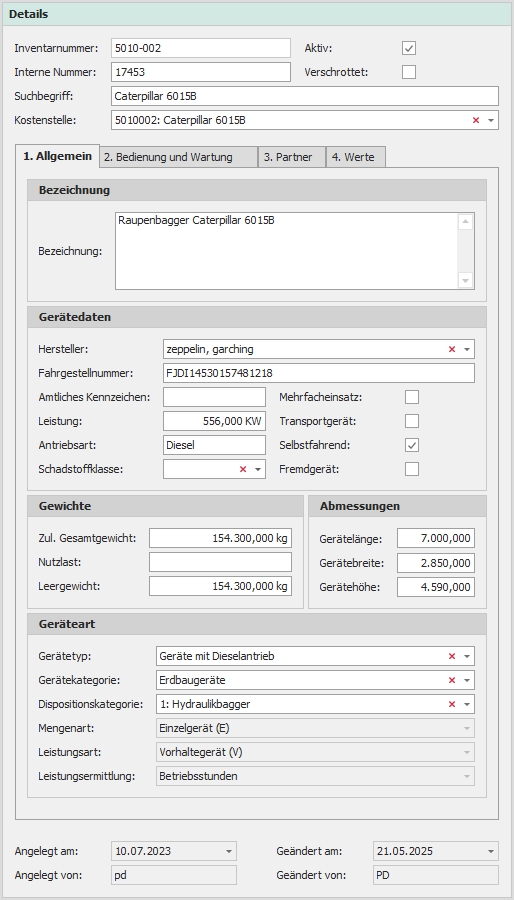This screenshot has width=514, height=900.
Task: Click into the Suchbegriff field
Action: coord(305,96)
